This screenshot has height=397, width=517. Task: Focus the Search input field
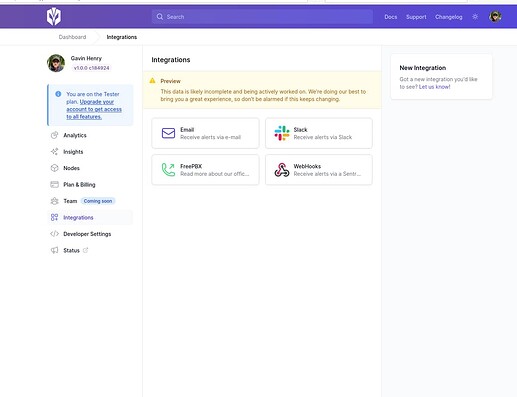click(x=262, y=17)
